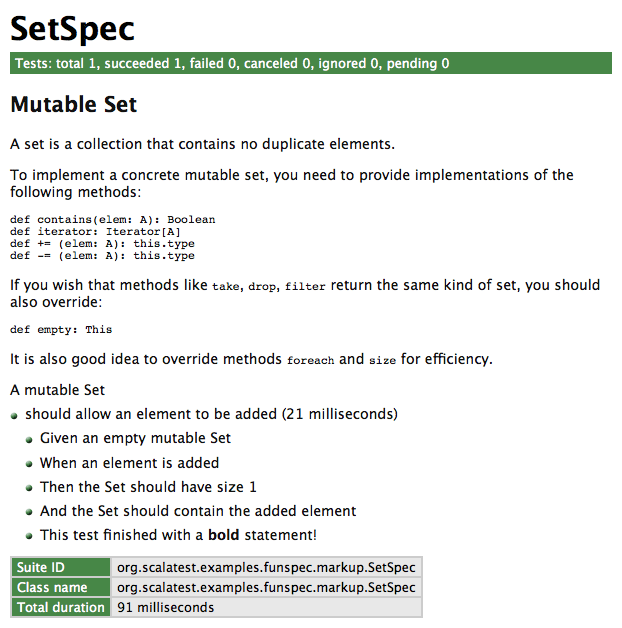Click the bullet before 'When an element is added'
622x628 pixels.
coord(30,464)
